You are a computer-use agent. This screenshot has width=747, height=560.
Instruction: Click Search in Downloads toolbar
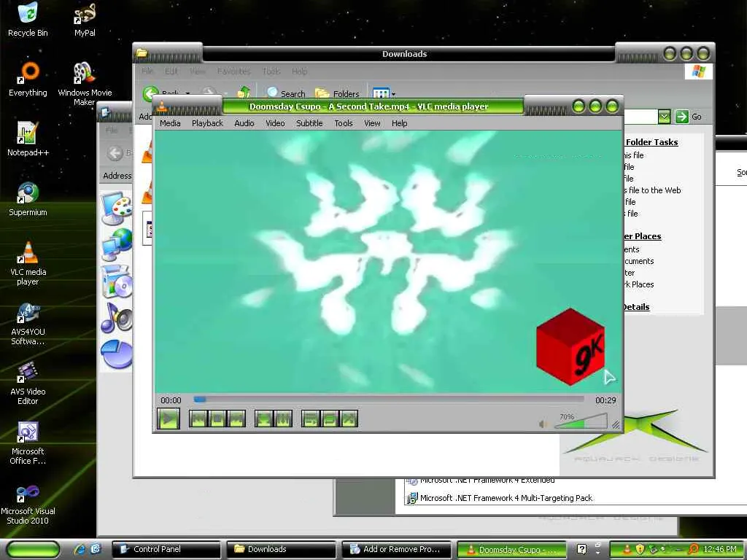coord(285,93)
